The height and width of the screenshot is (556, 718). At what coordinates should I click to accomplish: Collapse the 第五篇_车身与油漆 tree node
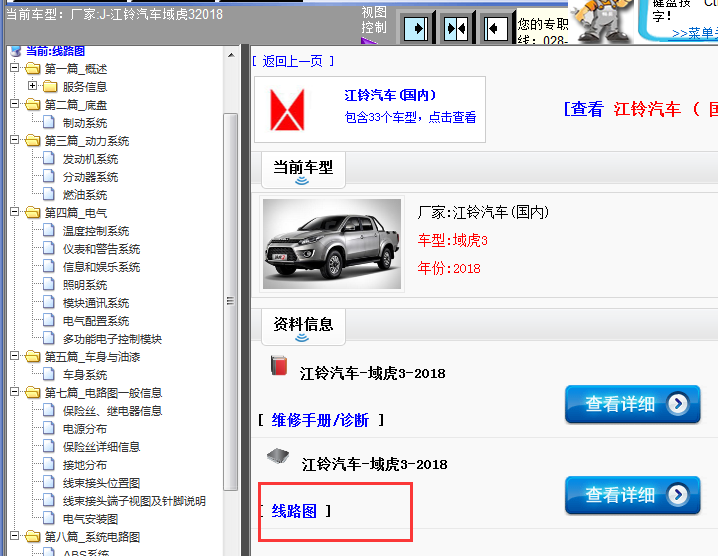15,356
